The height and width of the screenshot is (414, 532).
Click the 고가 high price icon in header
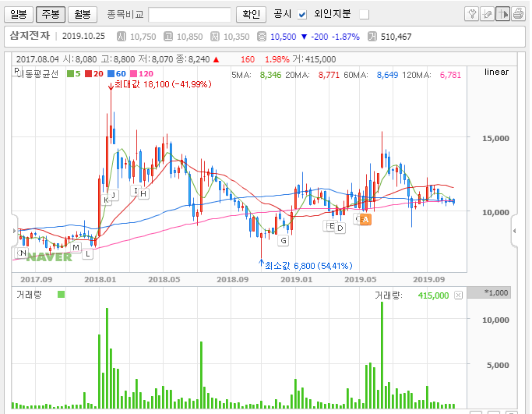pyautogui.click(x=168, y=37)
